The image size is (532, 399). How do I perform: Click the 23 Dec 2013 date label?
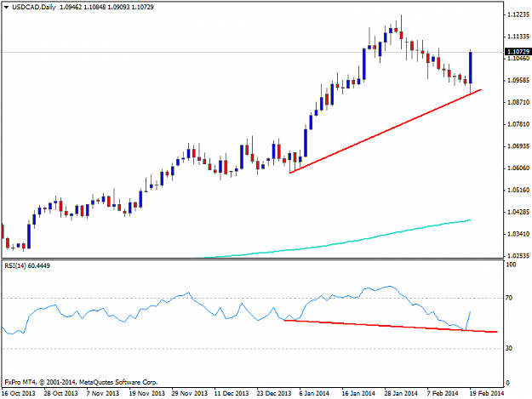(x=274, y=394)
